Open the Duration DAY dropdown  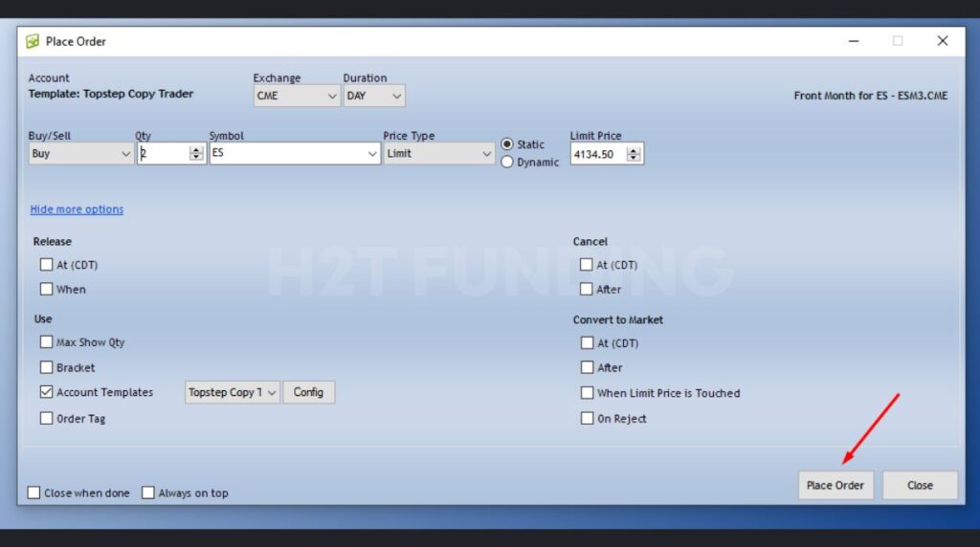[374, 96]
